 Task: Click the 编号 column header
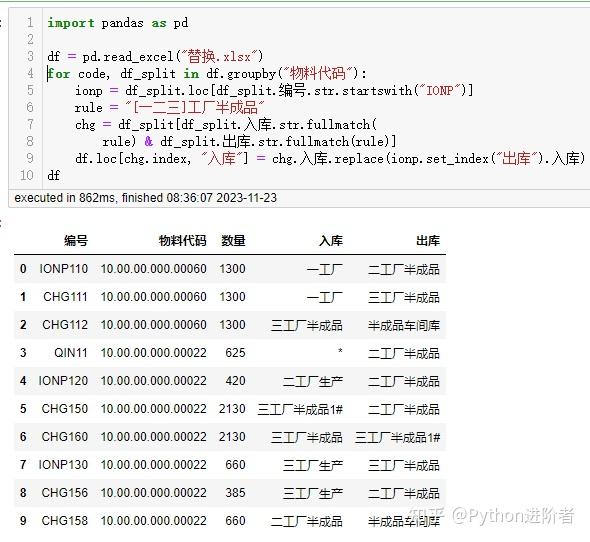pyautogui.click(x=76, y=241)
